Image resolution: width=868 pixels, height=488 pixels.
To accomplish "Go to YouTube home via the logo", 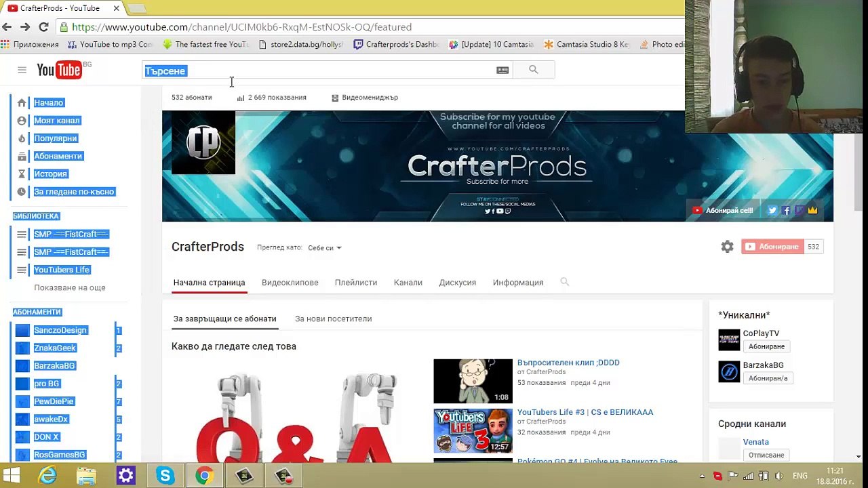I will pos(59,70).
